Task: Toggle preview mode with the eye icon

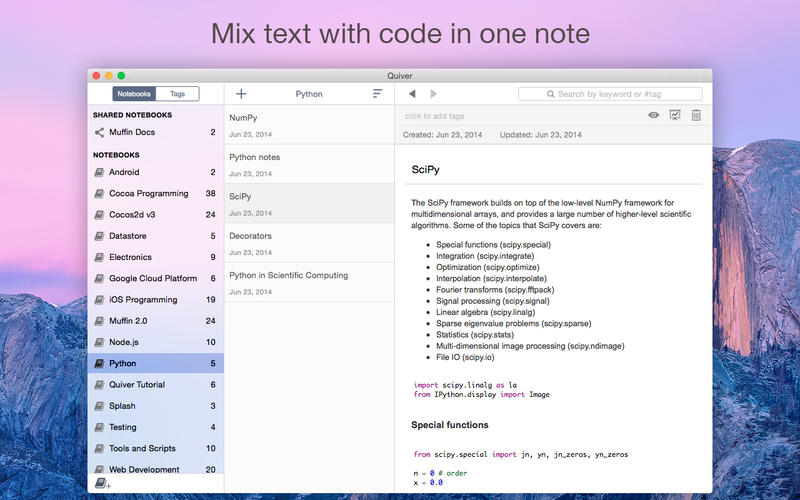Action: point(653,116)
